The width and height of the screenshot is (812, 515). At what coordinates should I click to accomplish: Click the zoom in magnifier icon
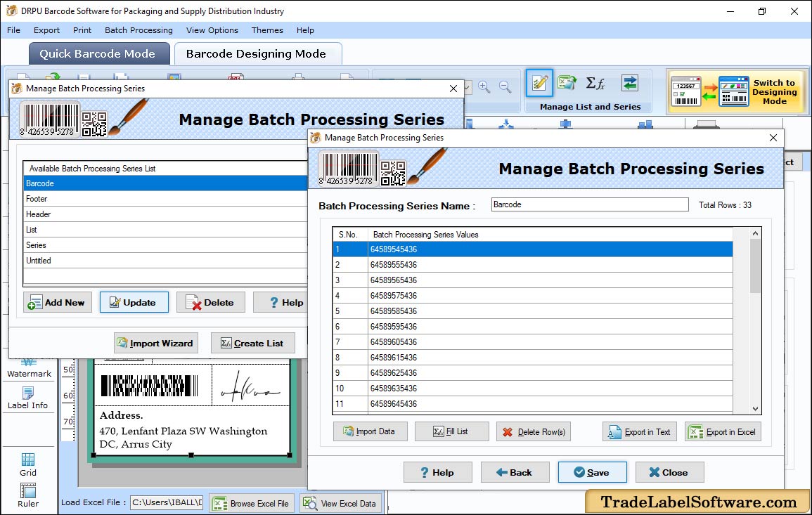click(484, 86)
